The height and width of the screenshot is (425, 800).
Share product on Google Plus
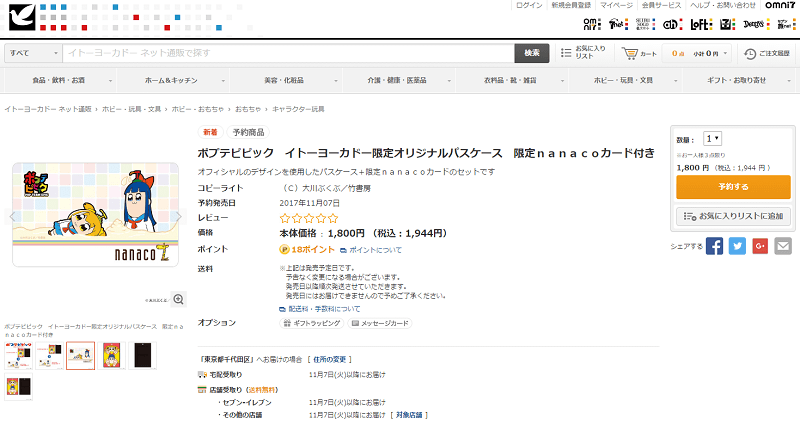point(760,246)
